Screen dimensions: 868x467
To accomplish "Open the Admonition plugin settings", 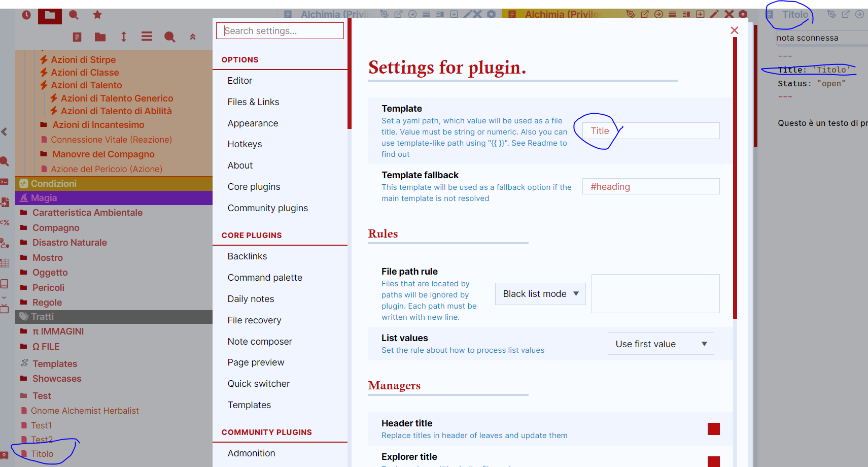I will coord(251,453).
